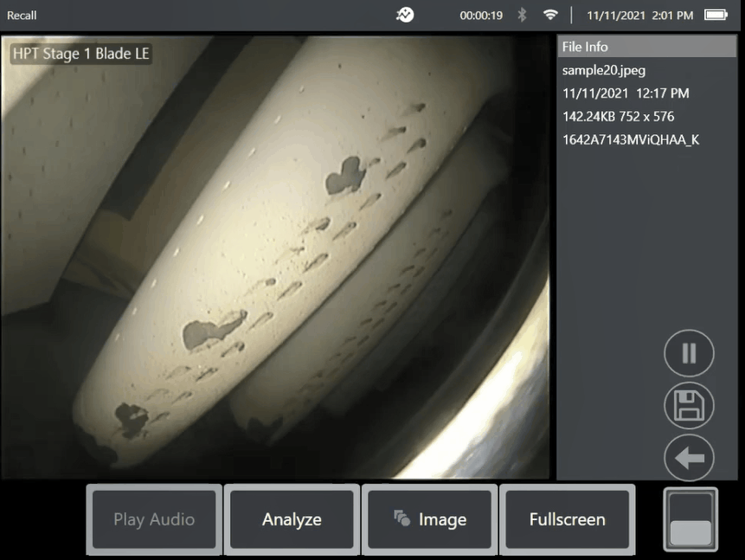The image size is (745, 560).
Task: Select the HPT Stage 1 Blade LE annotation
Action: click(81, 54)
